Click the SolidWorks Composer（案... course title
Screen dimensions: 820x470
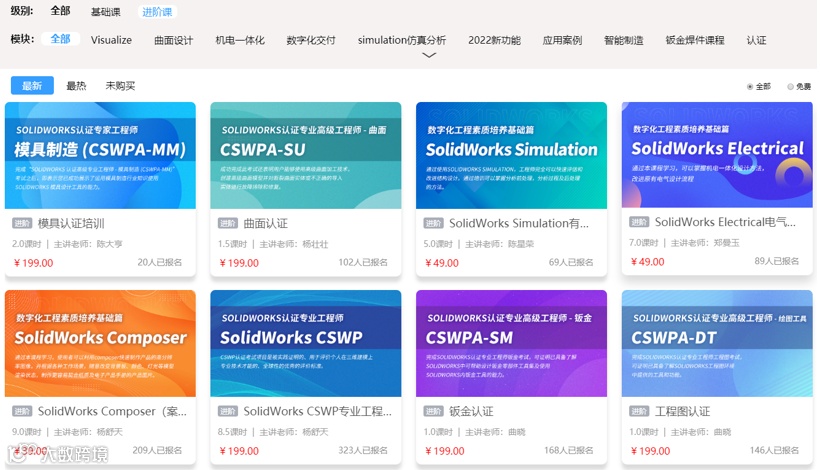click(x=112, y=411)
